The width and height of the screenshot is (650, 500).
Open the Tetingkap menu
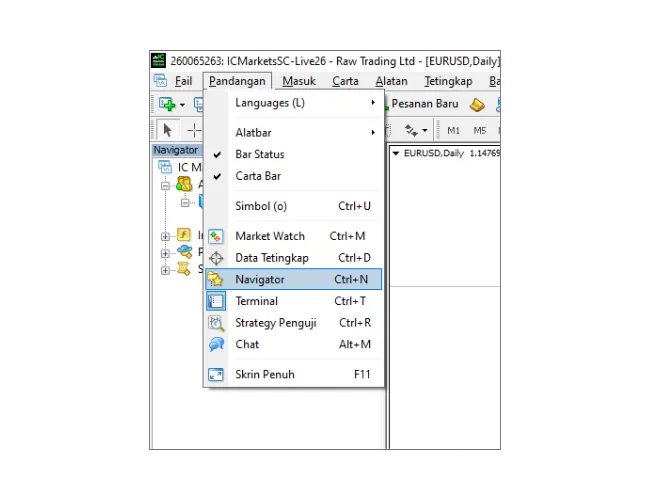[x=448, y=81]
